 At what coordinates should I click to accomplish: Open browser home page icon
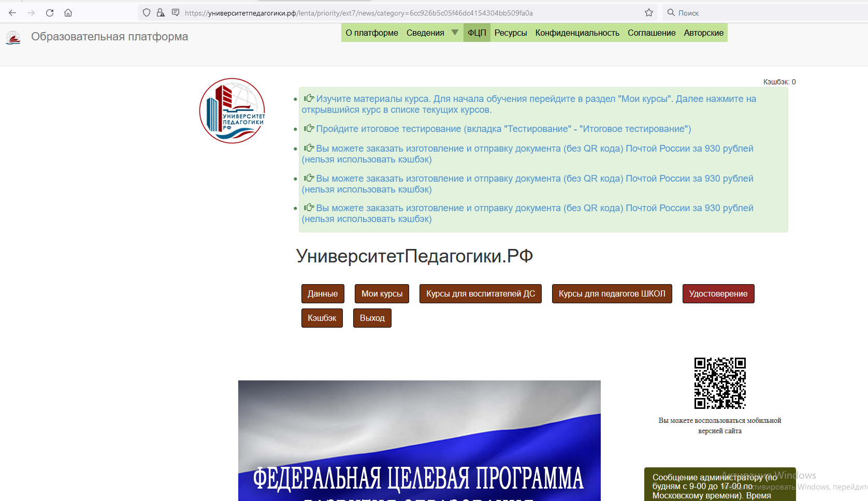[68, 13]
